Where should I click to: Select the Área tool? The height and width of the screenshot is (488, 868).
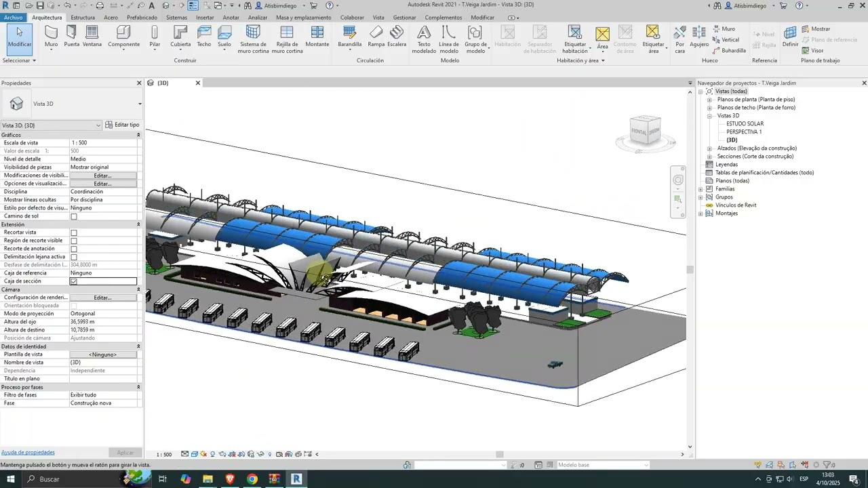click(602, 38)
